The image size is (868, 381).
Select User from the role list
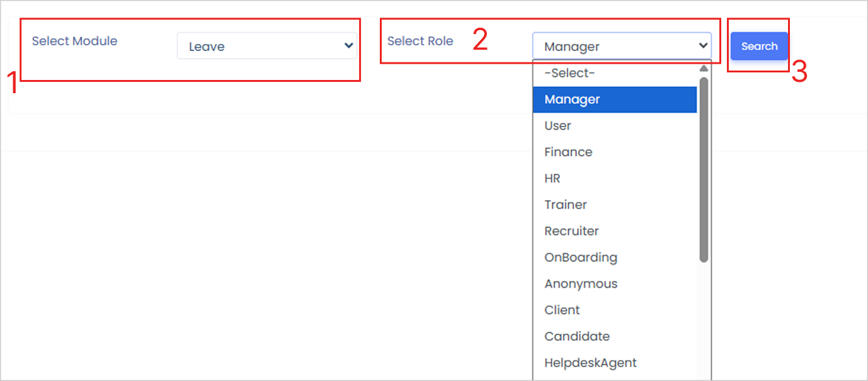click(x=557, y=126)
